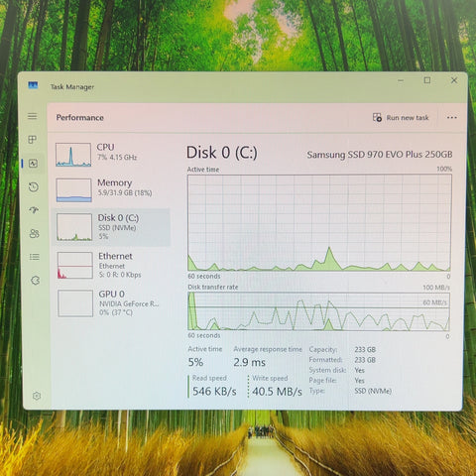This screenshot has height=476, width=476.
Task: Click the Task Manager title bar icon
Action: pos(33,85)
